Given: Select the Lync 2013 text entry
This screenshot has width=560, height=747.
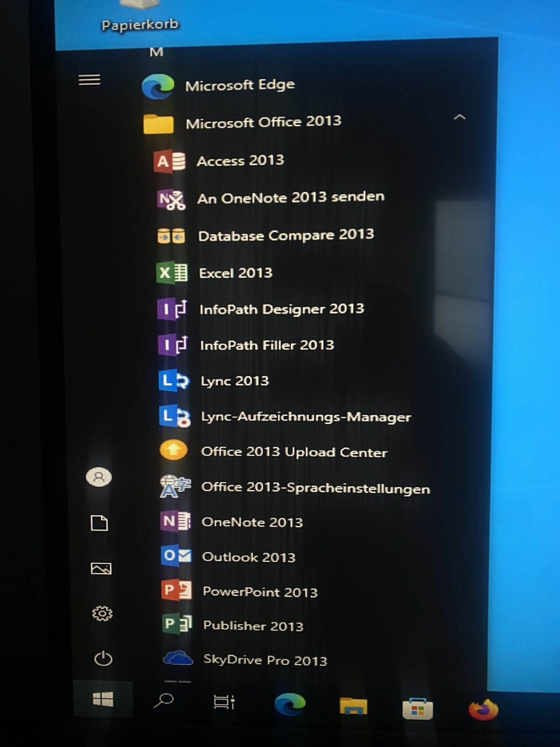Looking at the screenshot, I should [x=235, y=381].
